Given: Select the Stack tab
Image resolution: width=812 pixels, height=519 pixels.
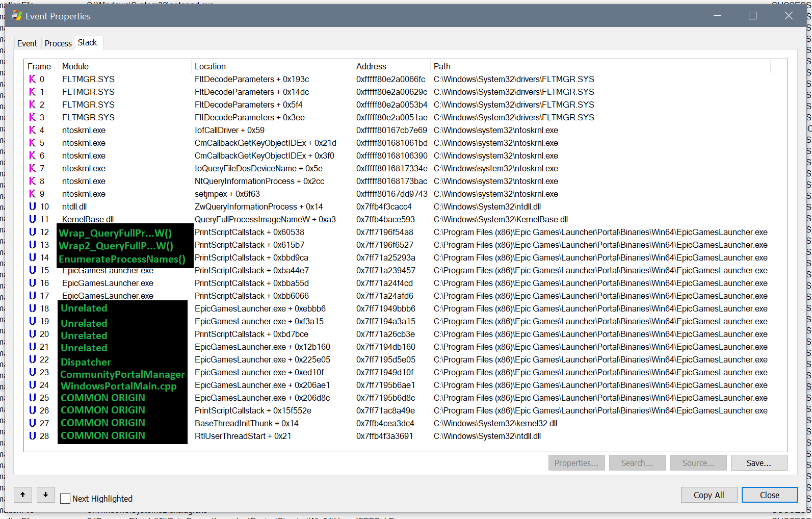Looking at the screenshot, I should [88, 43].
